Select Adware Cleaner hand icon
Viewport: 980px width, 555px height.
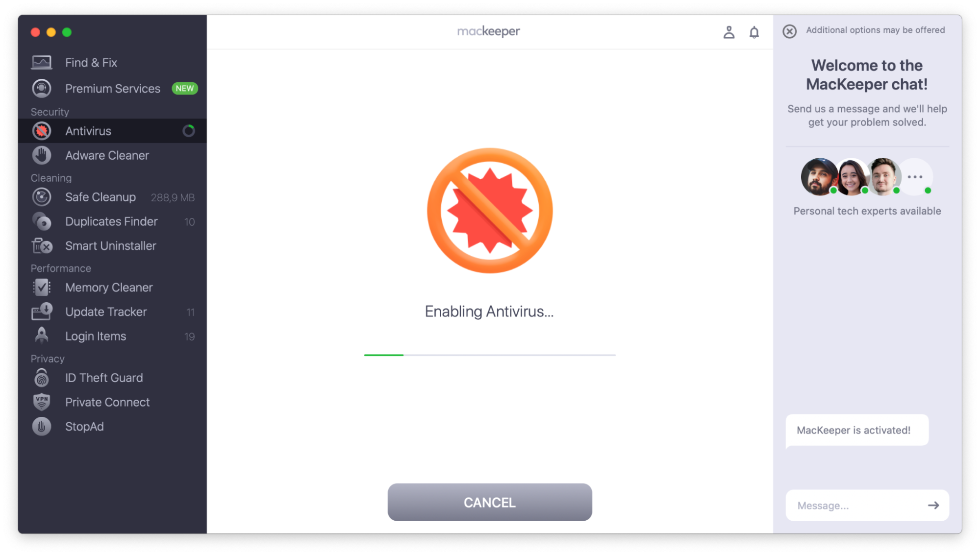coord(42,155)
